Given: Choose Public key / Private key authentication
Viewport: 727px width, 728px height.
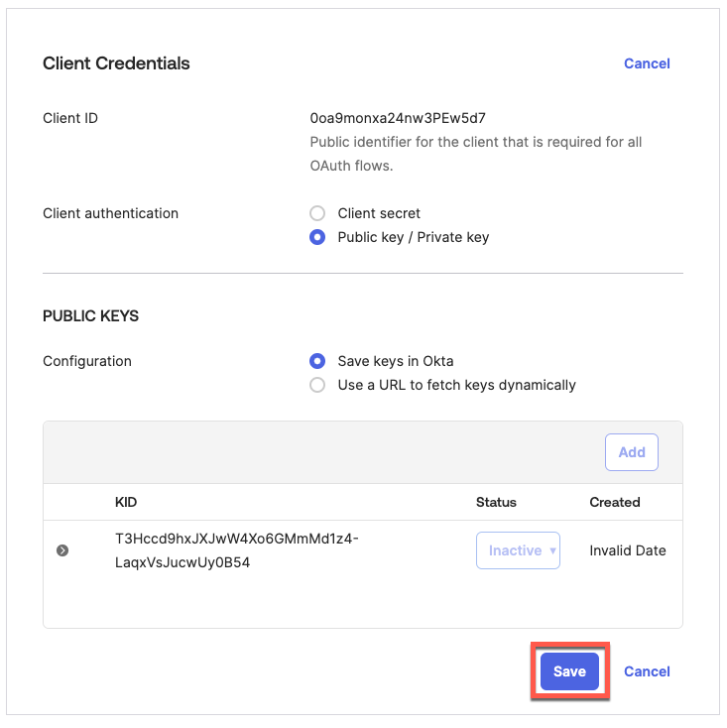Looking at the screenshot, I should (x=317, y=237).
